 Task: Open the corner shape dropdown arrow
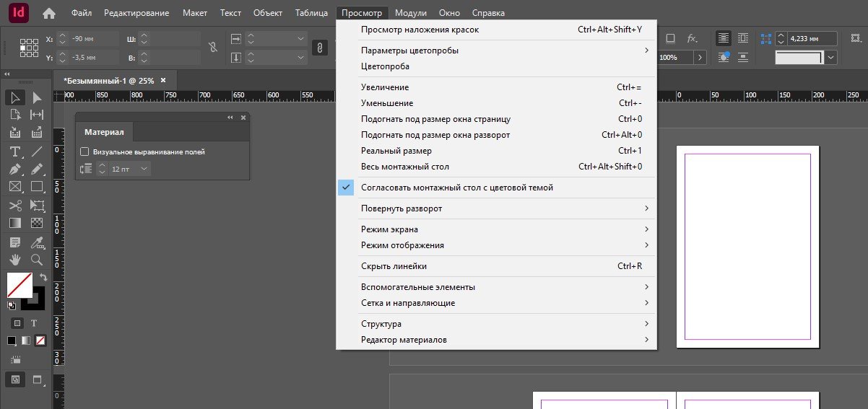[x=831, y=57]
